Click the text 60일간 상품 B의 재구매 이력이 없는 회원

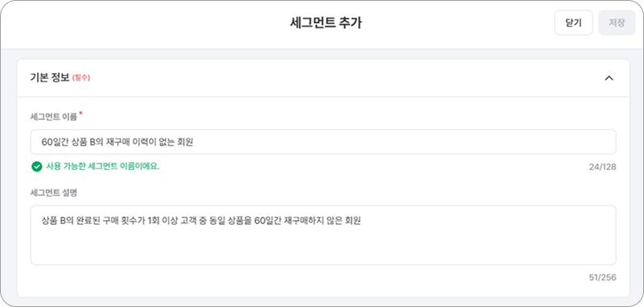pyautogui.click(x=117, y=142)
